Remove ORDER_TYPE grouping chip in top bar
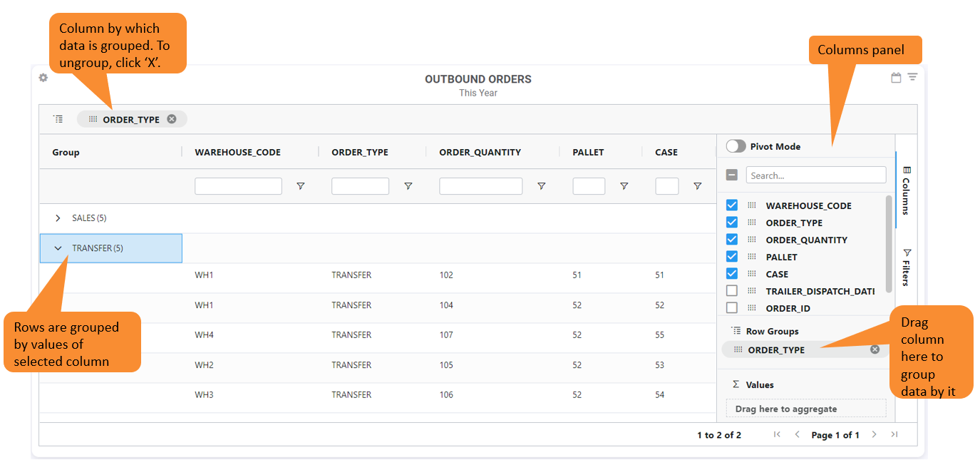The image size is (980, 470). click(172, 119)
